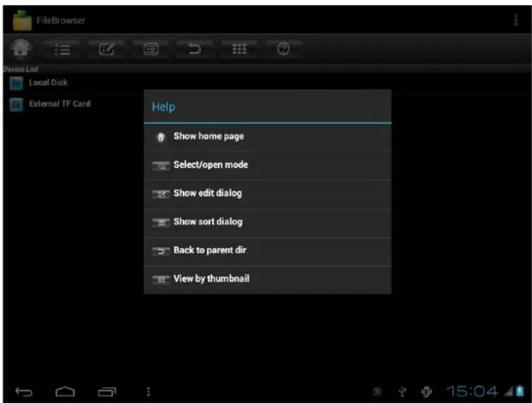Open the Android recent apps button
The height and width of the screenshot is (403, 532).
pyautogui.click(x=107, y=392)
